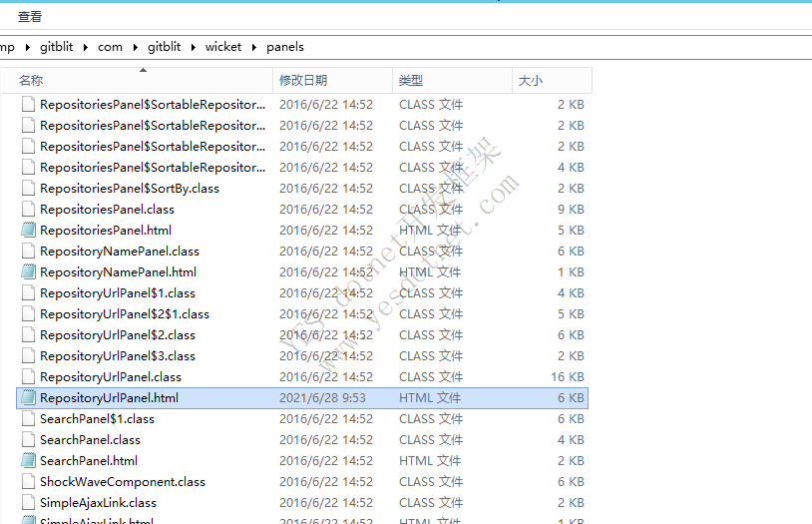
Task: Select file name SearchPanel$1.class
Action: coord(98,419)
